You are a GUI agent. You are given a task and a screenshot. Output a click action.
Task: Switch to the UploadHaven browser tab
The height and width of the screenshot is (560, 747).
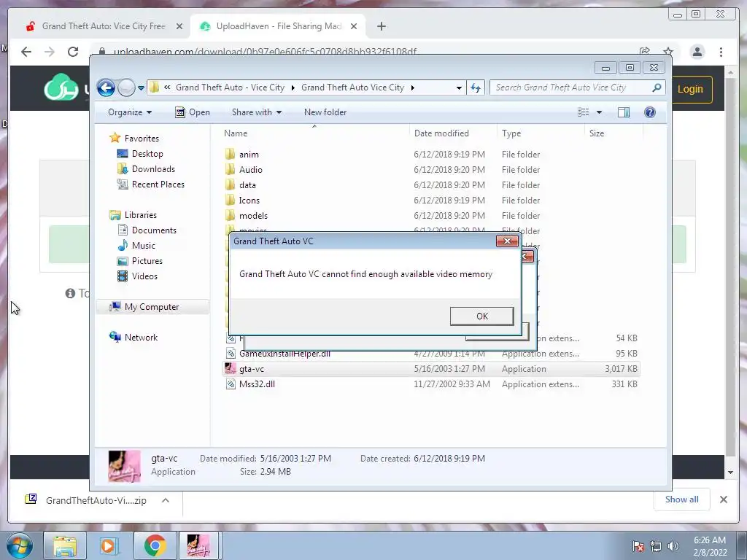(279, 26)
